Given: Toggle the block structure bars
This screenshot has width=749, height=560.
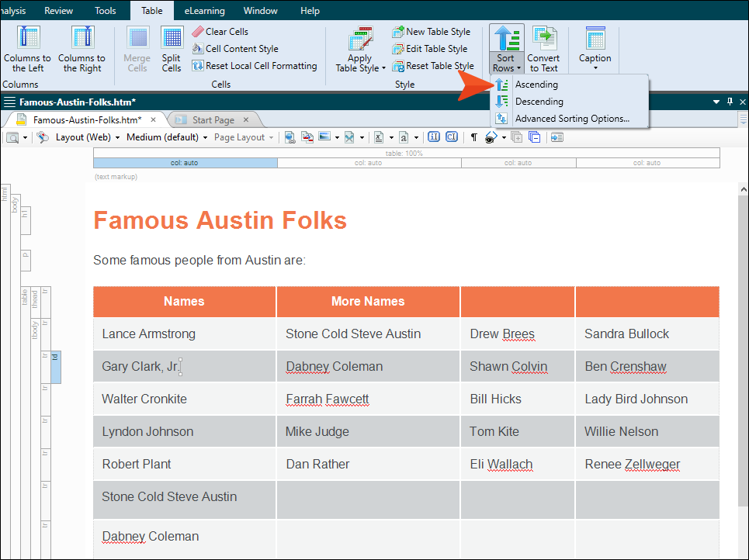Looking at the screenshot, I should click(x=434, y=137).
